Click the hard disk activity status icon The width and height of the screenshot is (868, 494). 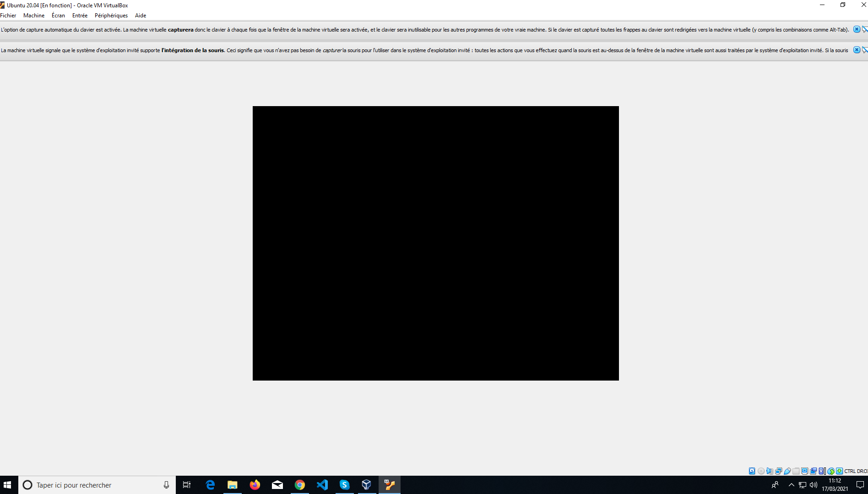752,471
